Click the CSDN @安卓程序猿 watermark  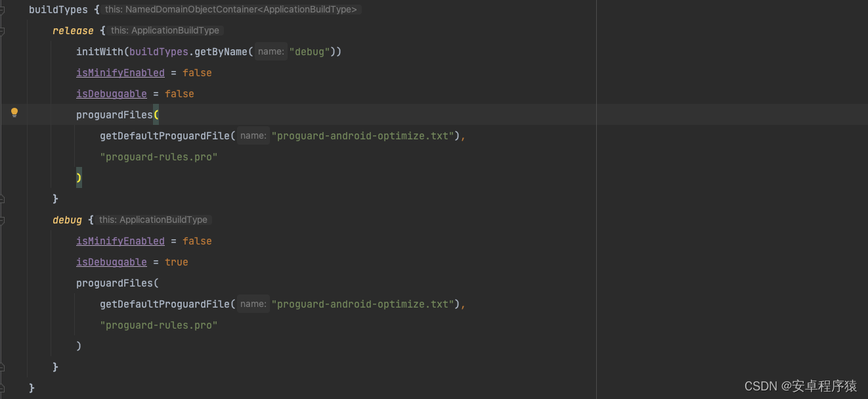(x=801, y=386)
